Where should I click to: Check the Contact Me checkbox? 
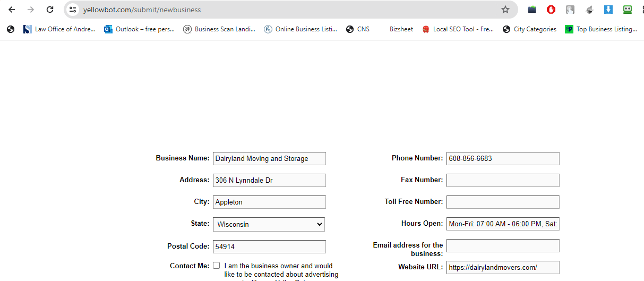(x=217, y=266)
